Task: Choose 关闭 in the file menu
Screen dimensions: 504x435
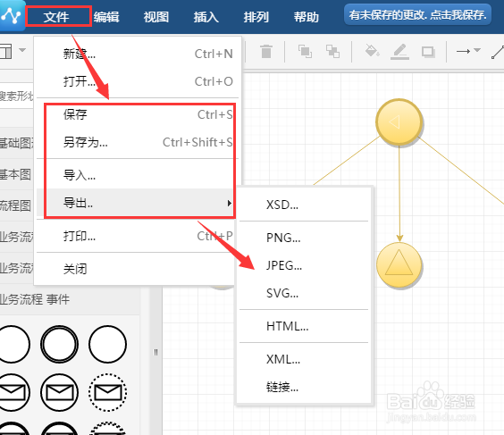Action: pyautogui.click(x=138, y=269)
